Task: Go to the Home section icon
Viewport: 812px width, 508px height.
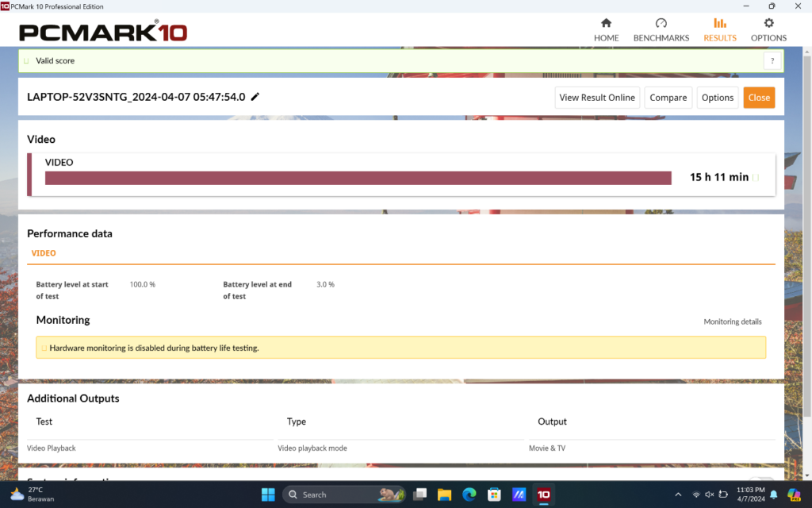Action: click(x=606, y=24)
